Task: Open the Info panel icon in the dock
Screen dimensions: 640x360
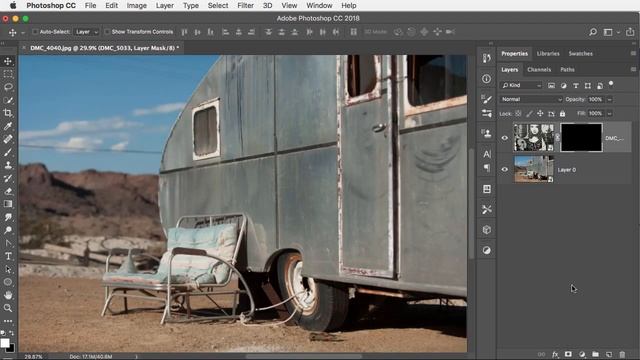Action: click(x=487, y=78)
